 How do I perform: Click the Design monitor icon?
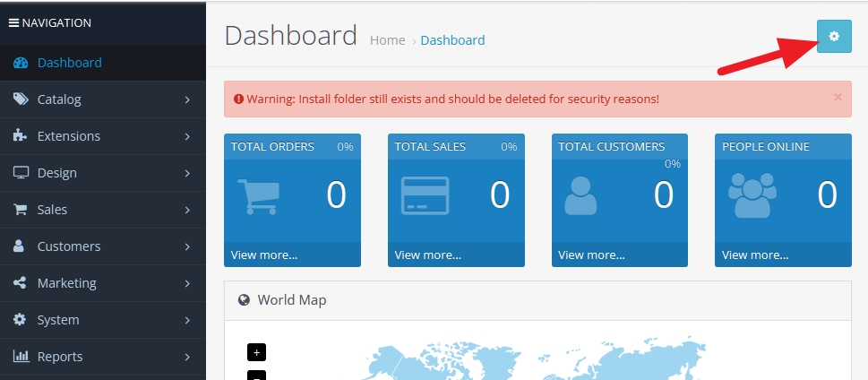coord(21,172)
